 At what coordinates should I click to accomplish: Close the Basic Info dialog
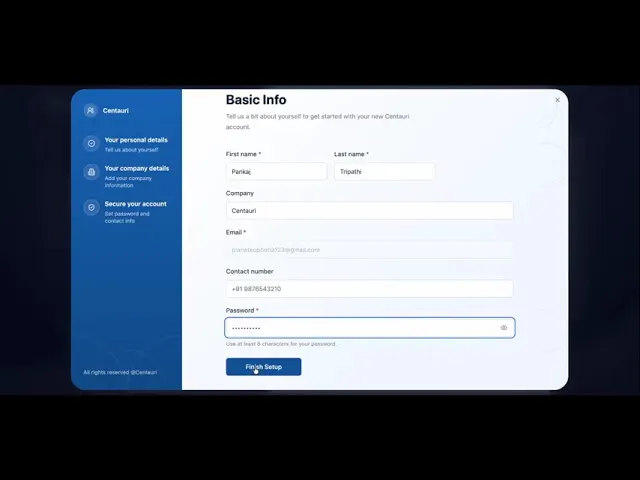point(558,100)
